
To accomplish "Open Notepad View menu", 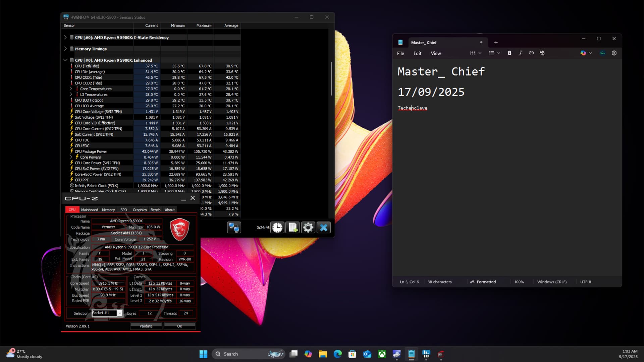I will coord(436,53).
